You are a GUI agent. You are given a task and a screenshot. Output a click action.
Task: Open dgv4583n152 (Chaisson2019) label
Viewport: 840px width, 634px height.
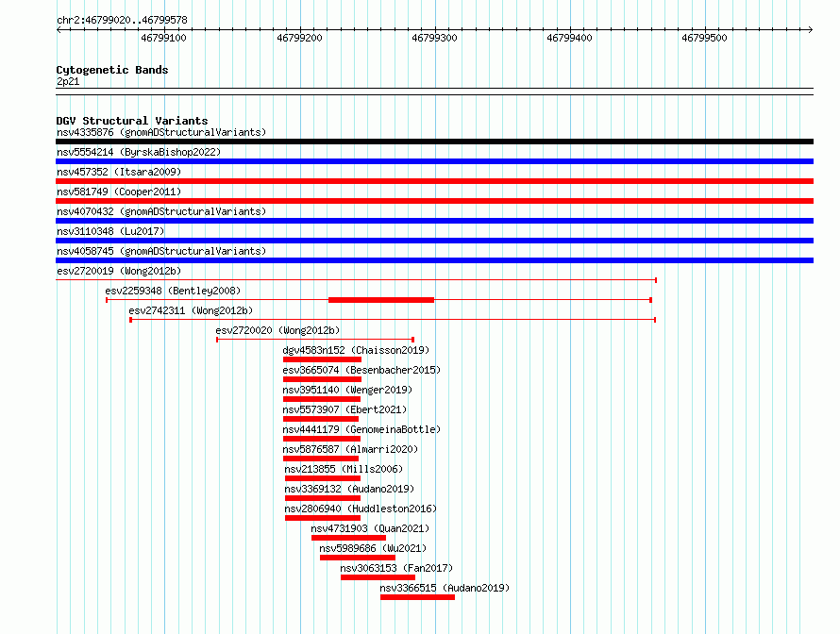pyautogui.click(x=356, y=350)
